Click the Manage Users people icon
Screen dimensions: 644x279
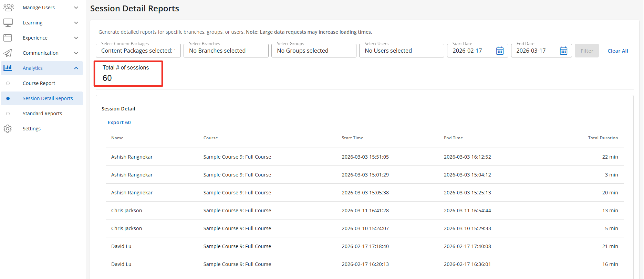(8, 8)
